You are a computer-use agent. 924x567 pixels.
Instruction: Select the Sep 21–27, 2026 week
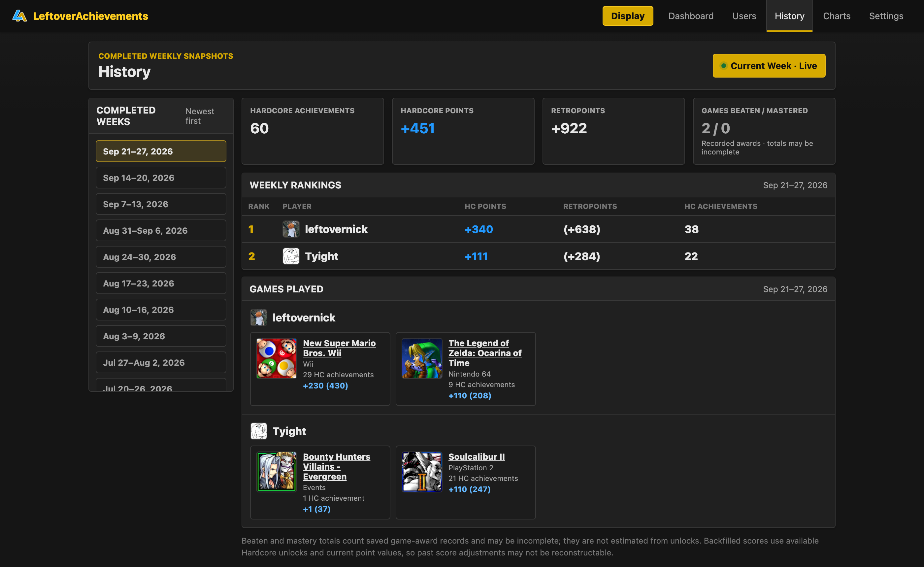(x=161, y=151)
